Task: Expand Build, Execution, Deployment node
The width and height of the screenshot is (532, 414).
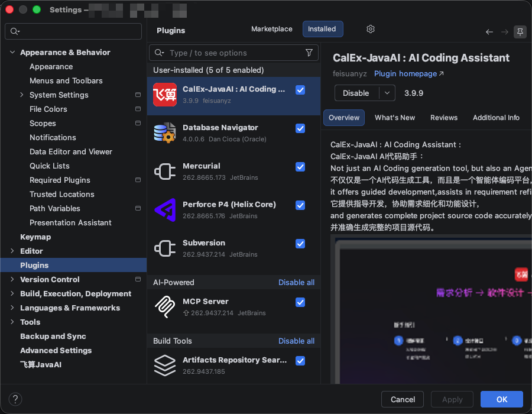Action: coord(12,293)
